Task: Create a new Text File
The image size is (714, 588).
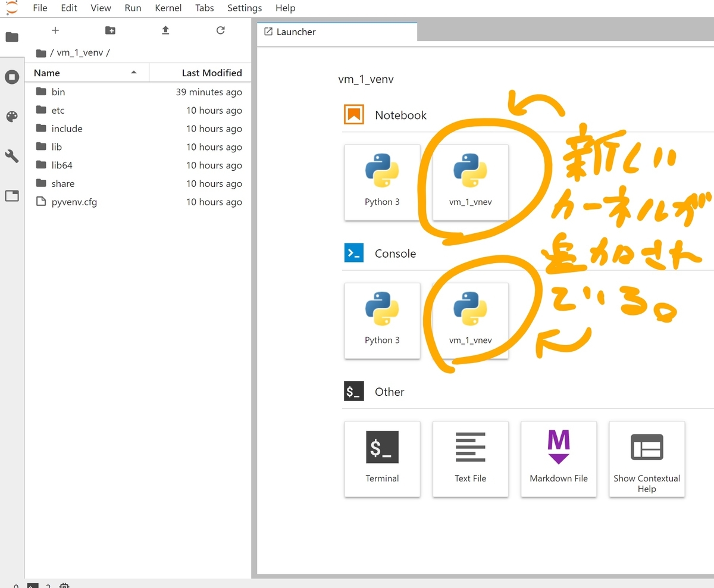Action: (470, 459)
